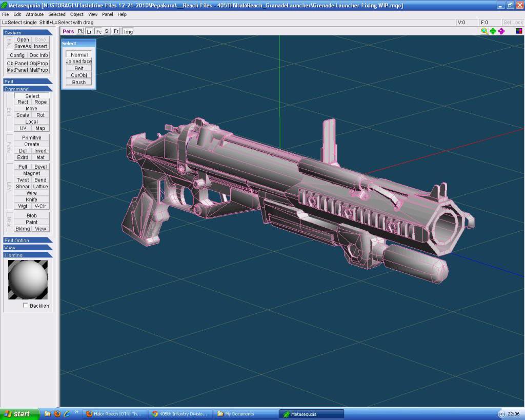Click the lighting sphere preview
The width and height of the screenshot is (525, 420).
[28, 279]
